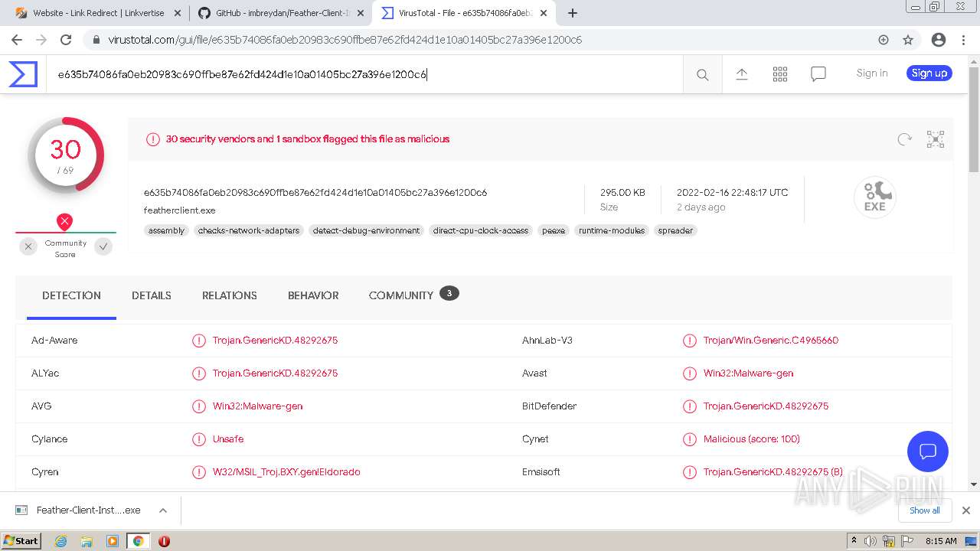Open the BEHAVIOR tab
The height and width of the screenshot is (551, 980).
pyautogui.click(x=313, y=295)
